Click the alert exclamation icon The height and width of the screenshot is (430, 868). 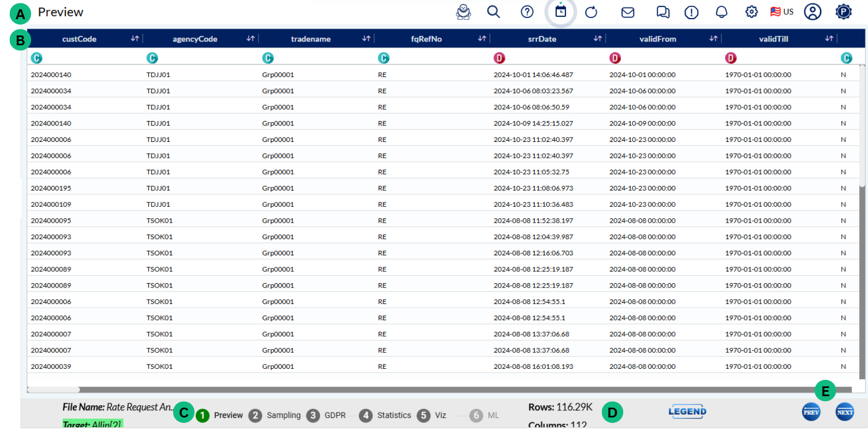(x=691, y=12)
